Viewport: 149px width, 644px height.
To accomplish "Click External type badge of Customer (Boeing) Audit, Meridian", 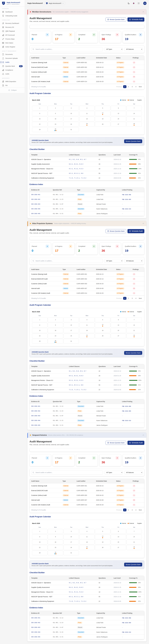I will click(66, 63).
